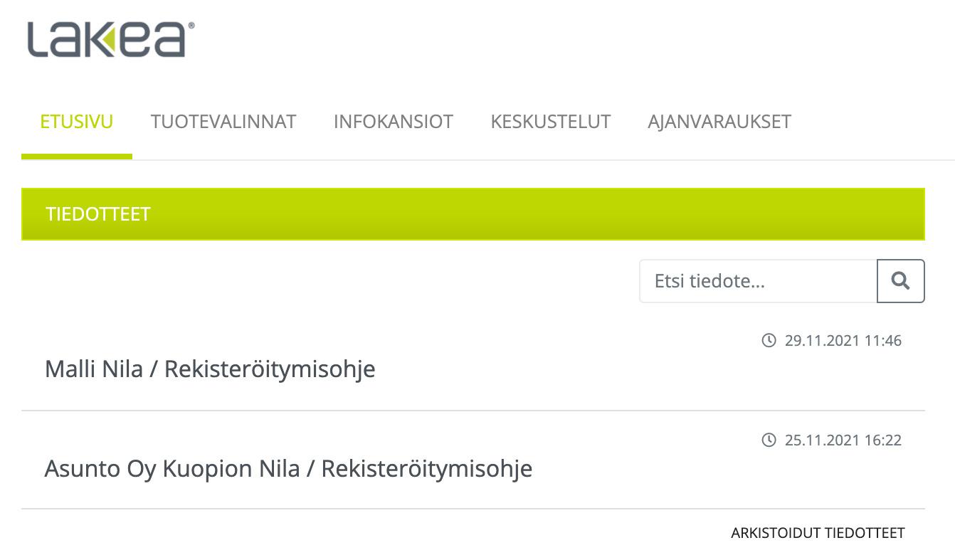Focus the Etsi tiedote search field

coord(758,281)
